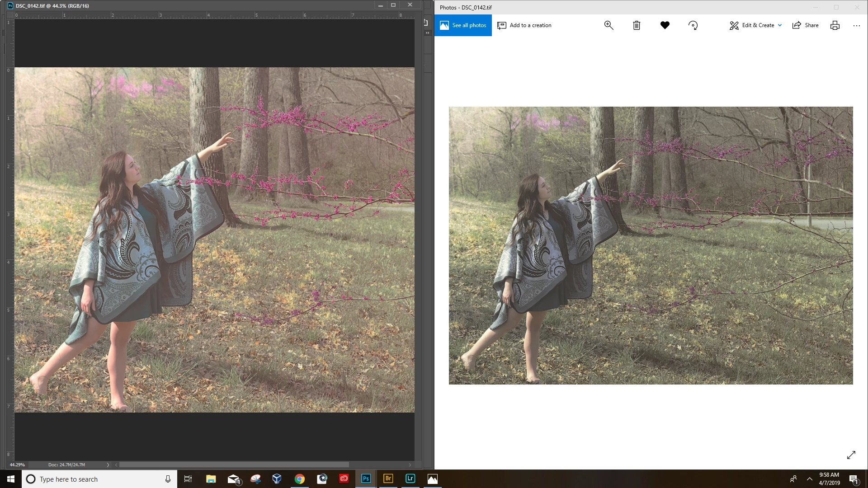The width and height of the screenshot is (868, 488).
Task: Open Adobe Bridge from the taskbar
Action: (388, 479)
